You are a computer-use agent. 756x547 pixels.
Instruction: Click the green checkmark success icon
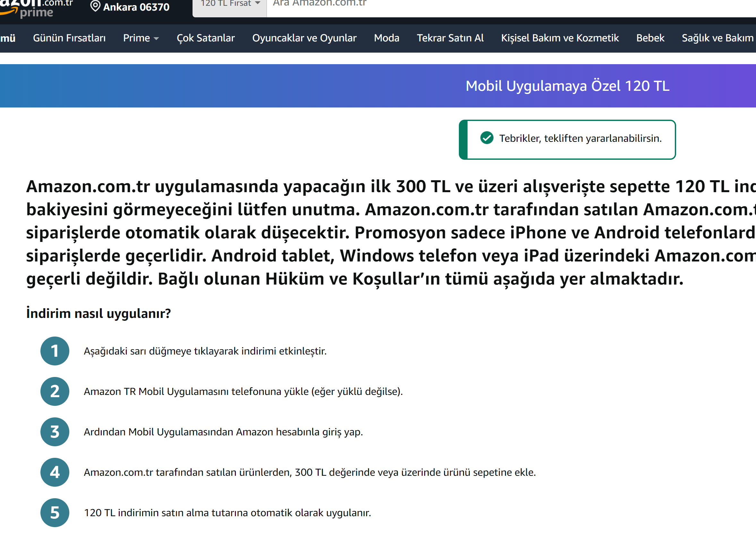(487, 138)
